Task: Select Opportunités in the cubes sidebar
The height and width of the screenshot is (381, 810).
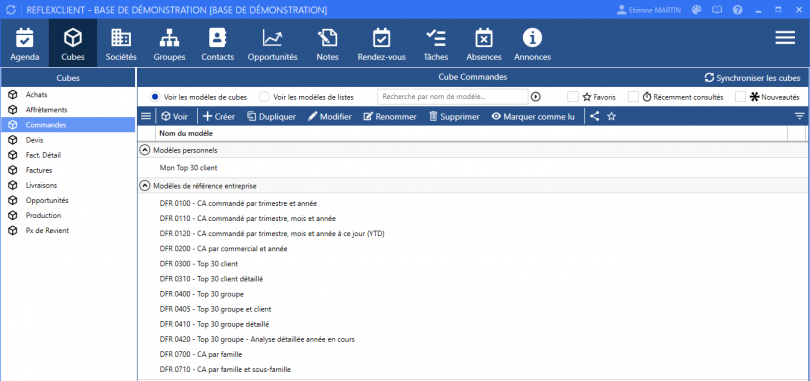Action: [68, 200]
